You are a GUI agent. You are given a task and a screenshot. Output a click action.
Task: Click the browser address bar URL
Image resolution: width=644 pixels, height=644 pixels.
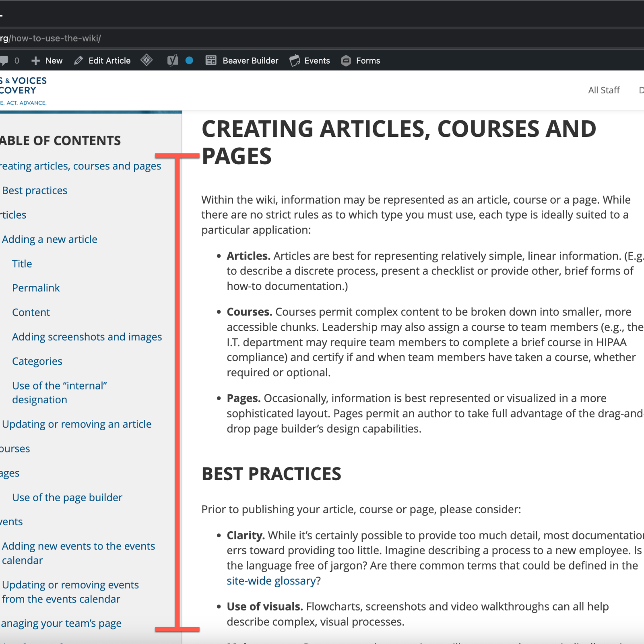click(52, 38)
